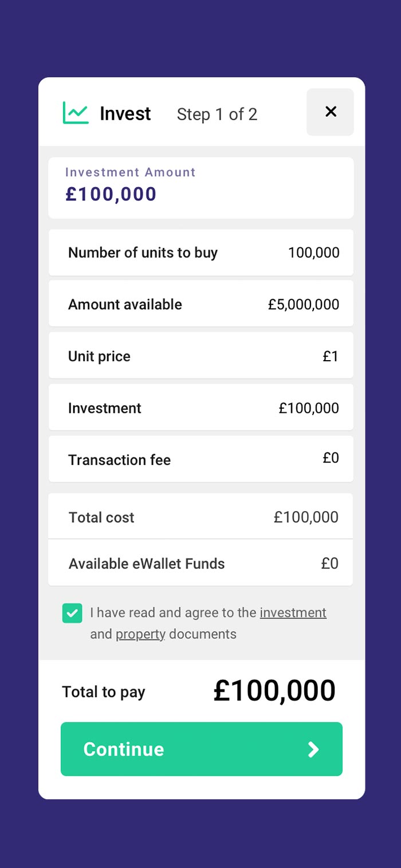Click the Total to pay label
Viewport: 401px width, 868px height.
[104, 692]
